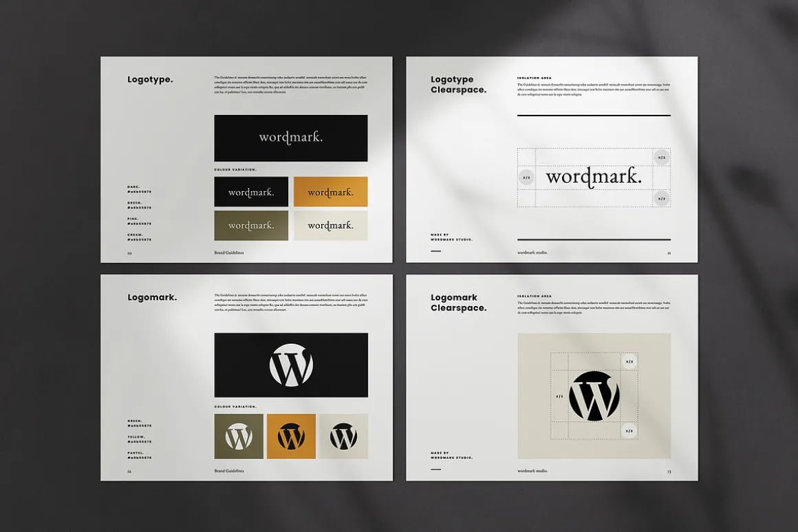Screen dimensions: 798x532
Task: Select the black wordmark colour variation
Action: coord(251,192)
